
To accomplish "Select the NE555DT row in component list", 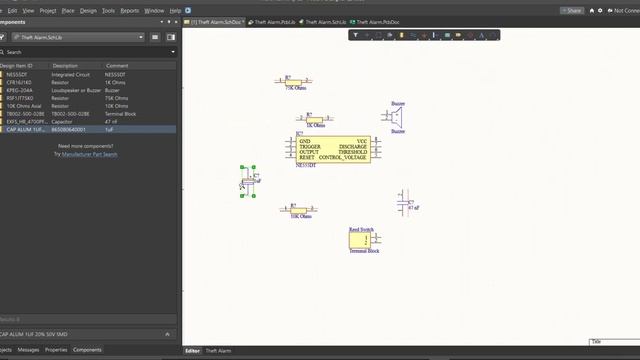I will [88, 75].
